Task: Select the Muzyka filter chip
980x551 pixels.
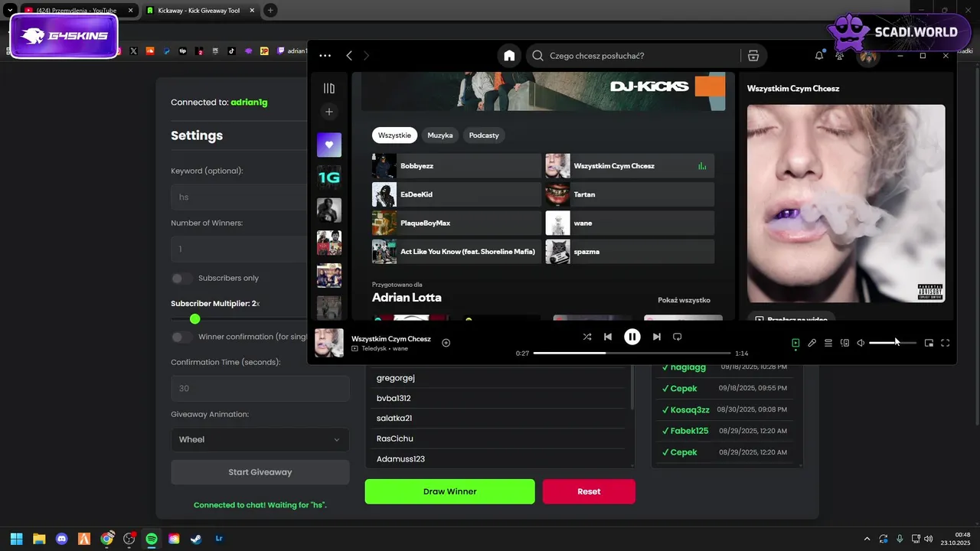Action: pos(440,135)
